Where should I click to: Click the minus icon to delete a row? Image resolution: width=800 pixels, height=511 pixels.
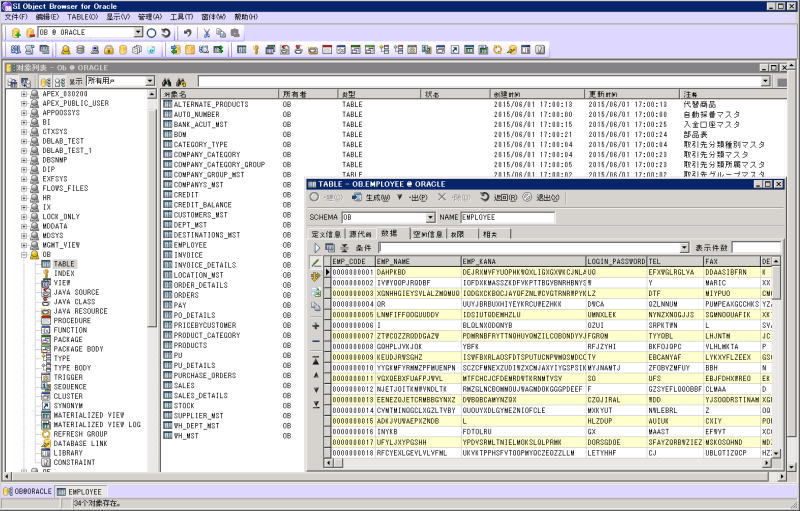(316, 342)
